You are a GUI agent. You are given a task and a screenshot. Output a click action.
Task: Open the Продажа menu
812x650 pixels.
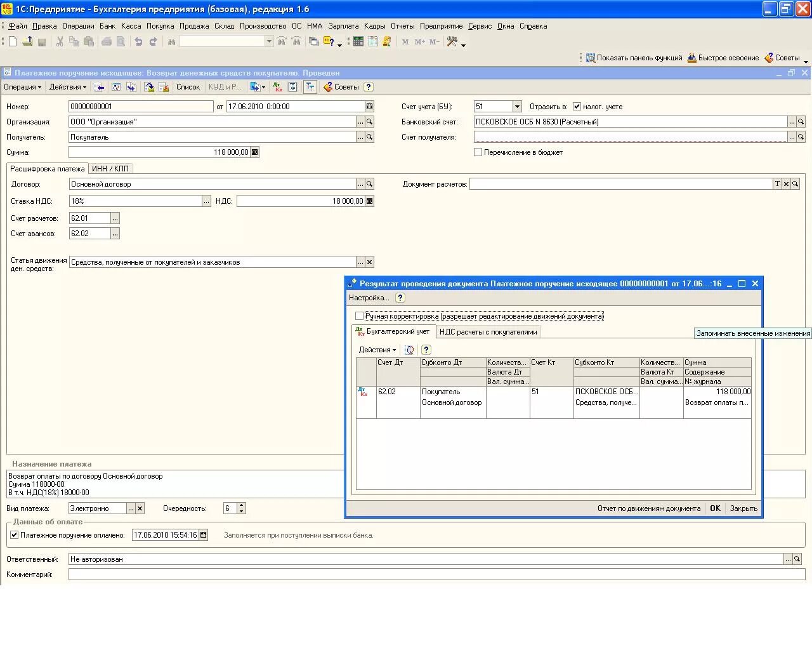tap(194, 26)
